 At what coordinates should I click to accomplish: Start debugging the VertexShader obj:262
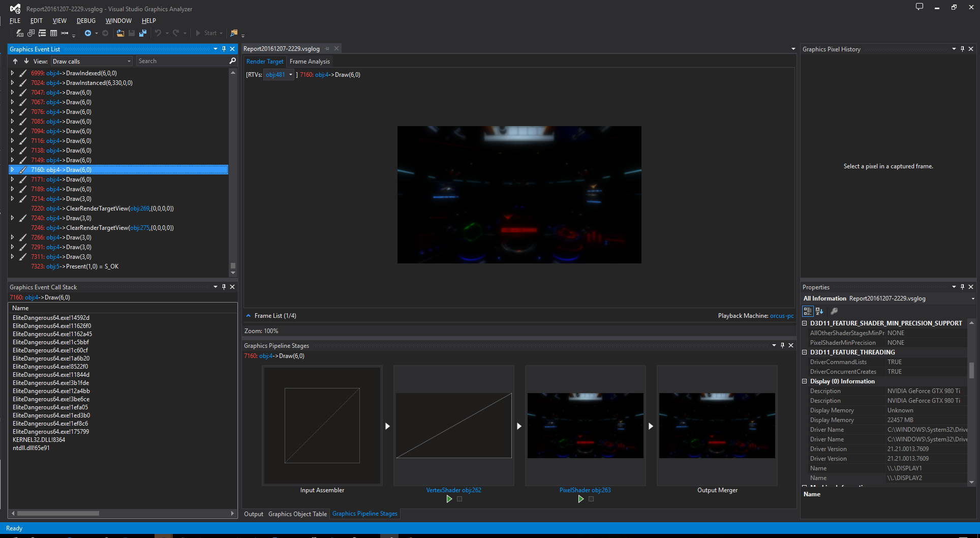[449, 499]
